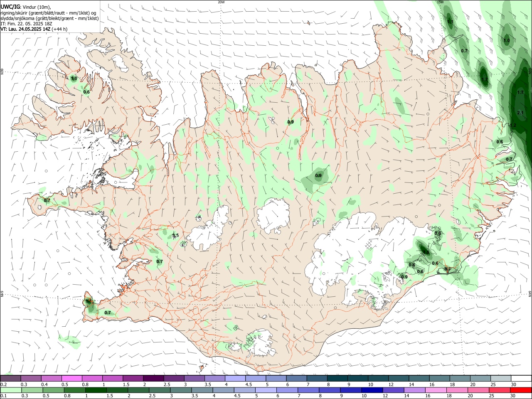Select the grey-teal 18 swatch in upper legend row
This screenshot has width=532, height=399.
(461, 378)
